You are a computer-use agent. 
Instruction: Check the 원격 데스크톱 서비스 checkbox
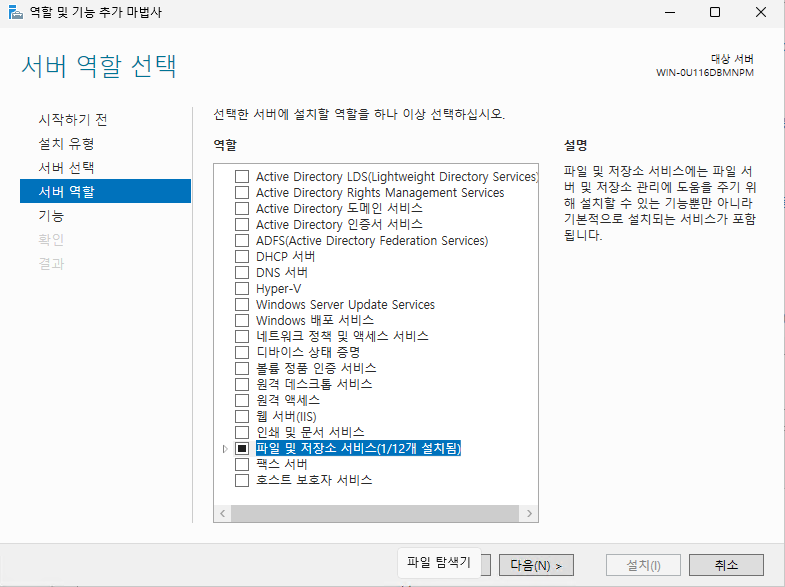click(242, 384)
